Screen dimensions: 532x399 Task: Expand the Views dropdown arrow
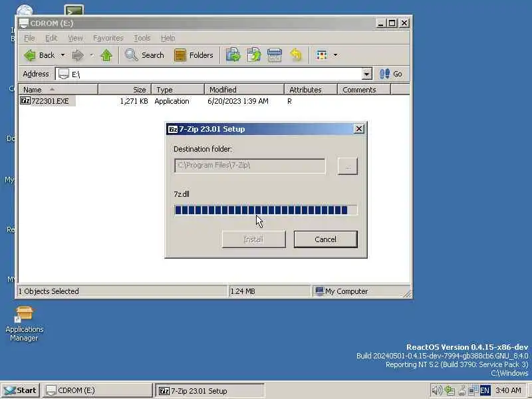[336, 55]
